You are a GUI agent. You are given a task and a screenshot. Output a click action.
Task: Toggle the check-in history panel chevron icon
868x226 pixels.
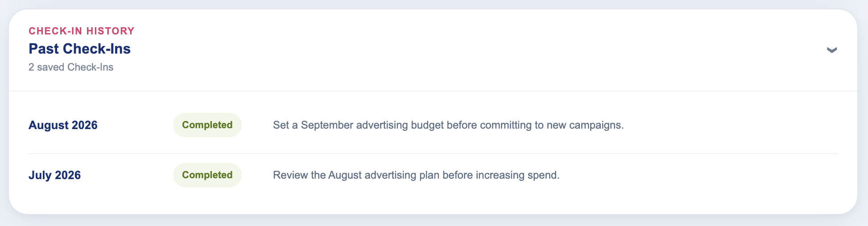(x=831, y=50)
